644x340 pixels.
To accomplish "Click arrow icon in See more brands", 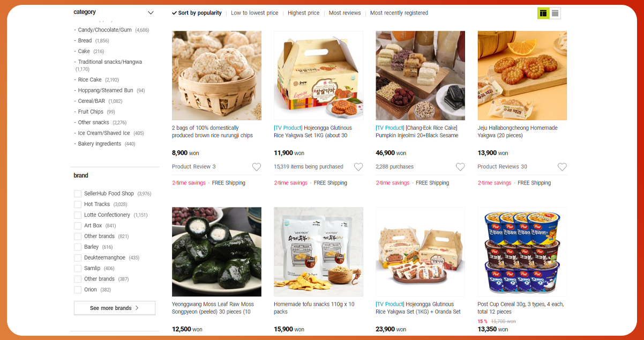I will point(137,308).
